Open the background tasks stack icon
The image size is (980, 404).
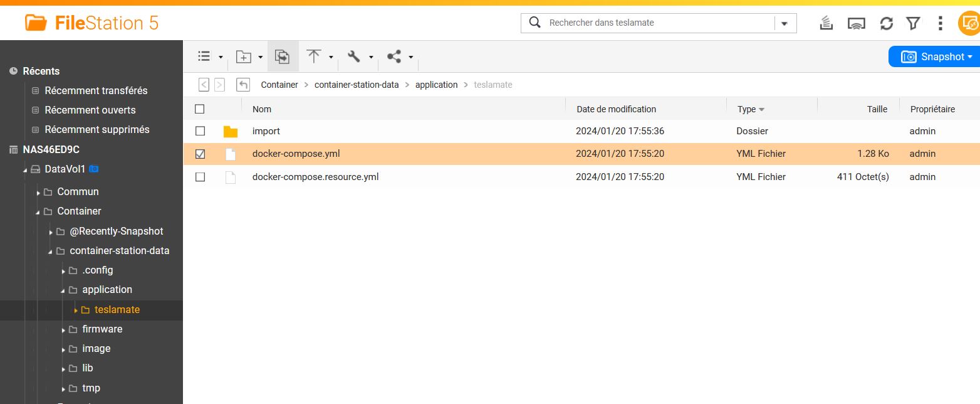(x=826, y=23)
